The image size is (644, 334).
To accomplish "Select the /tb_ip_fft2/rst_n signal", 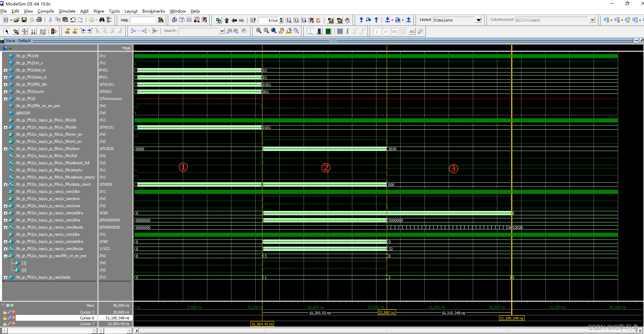I will coord(29,63).
